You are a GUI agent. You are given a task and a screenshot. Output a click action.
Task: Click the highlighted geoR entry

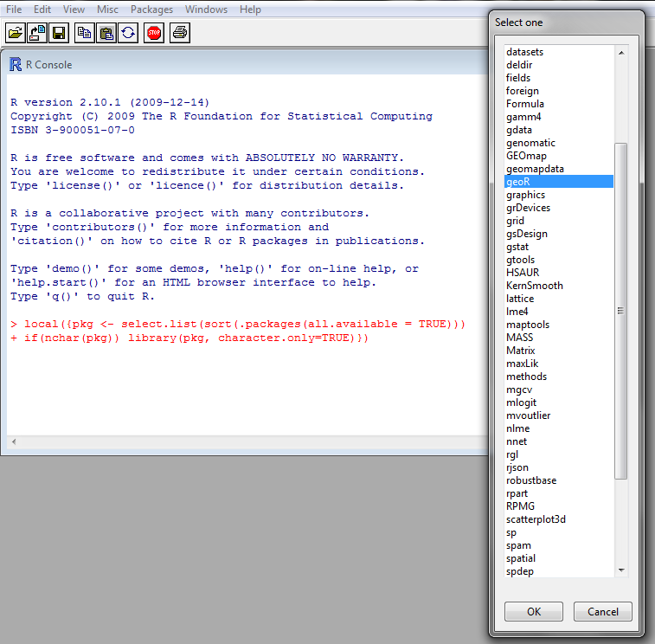coord(559,182)
